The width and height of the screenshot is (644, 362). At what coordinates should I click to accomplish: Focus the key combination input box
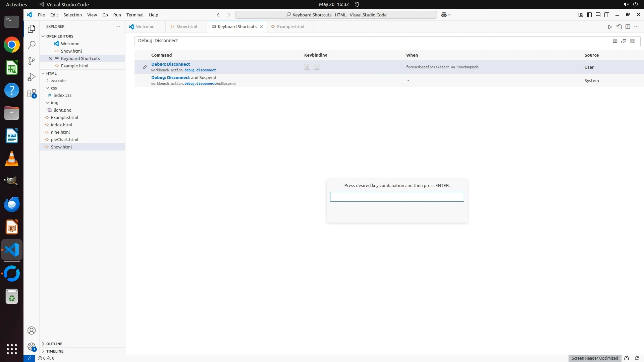pyautogui.click(x=397, y=197)
